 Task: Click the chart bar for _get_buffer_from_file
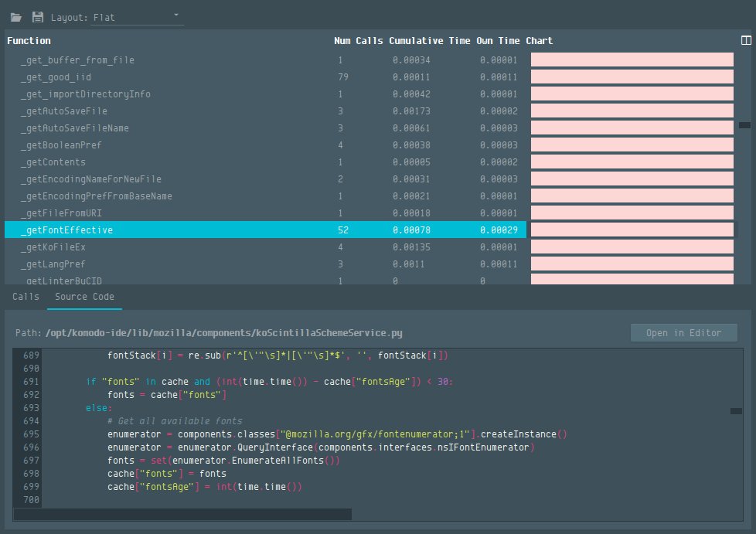pos(632,60)
